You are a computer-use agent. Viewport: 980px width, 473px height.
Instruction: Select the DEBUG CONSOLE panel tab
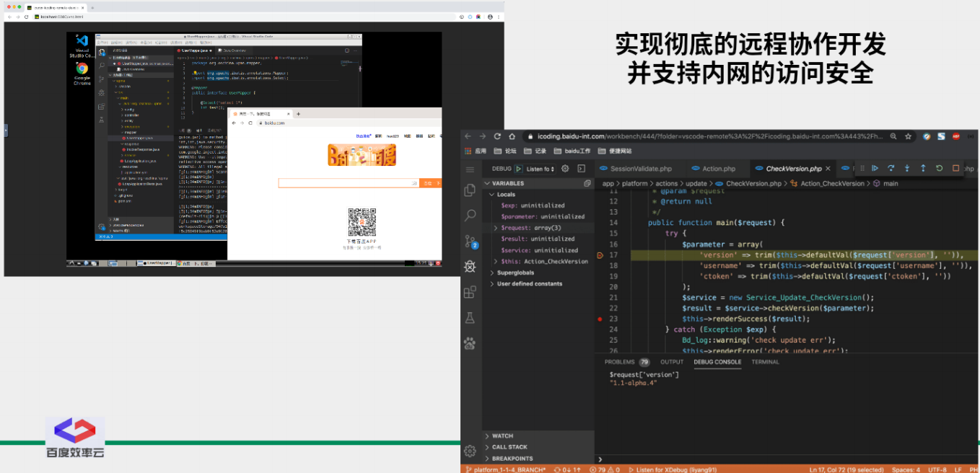pos(717,362)
